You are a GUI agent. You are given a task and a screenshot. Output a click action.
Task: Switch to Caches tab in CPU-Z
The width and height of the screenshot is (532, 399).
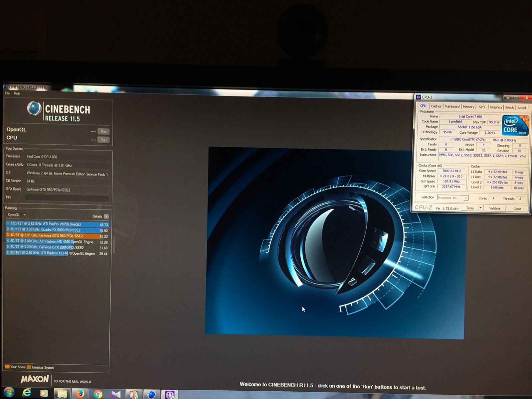[436, 106]
